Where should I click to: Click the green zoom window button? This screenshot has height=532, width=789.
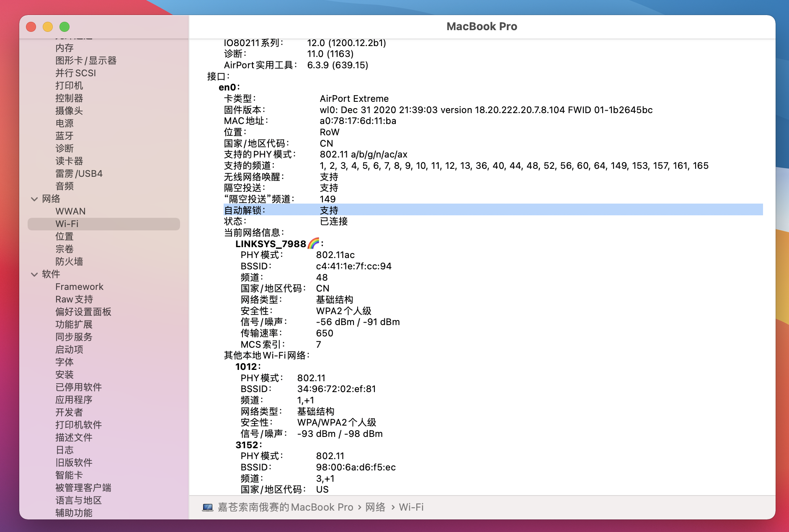(x=64, y=27)
